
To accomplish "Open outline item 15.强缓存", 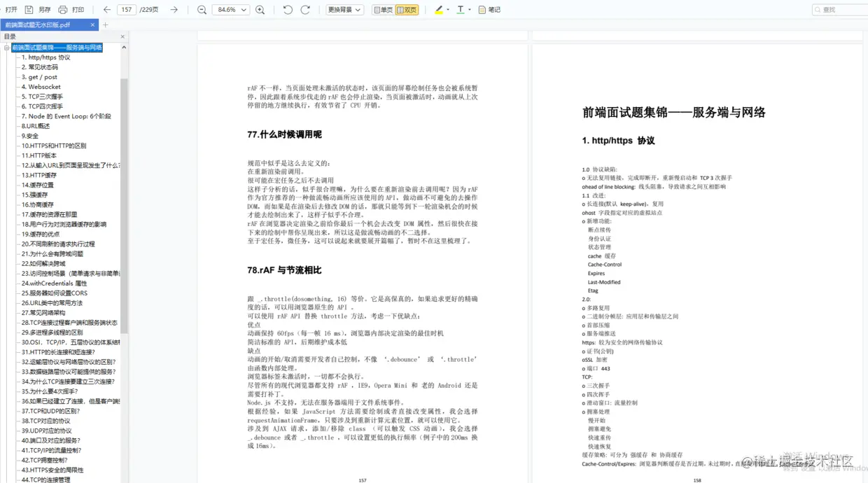I will pos(34,195).
